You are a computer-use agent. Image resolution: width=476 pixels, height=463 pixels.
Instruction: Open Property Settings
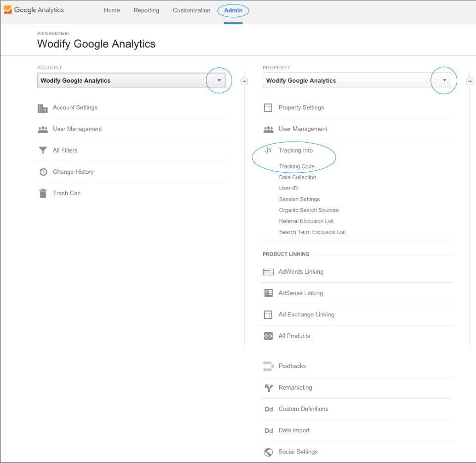tap(301, 107)
